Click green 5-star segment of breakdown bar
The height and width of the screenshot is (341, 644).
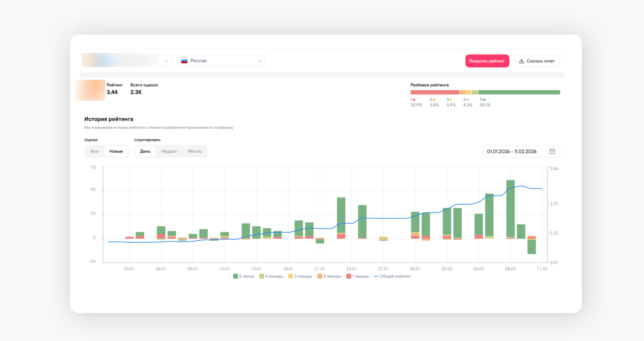(519, 92)
